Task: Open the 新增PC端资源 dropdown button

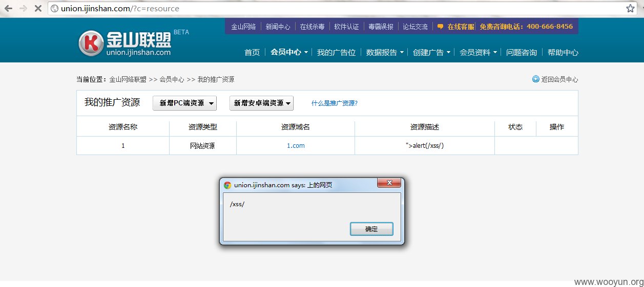Action: [184, 103]
